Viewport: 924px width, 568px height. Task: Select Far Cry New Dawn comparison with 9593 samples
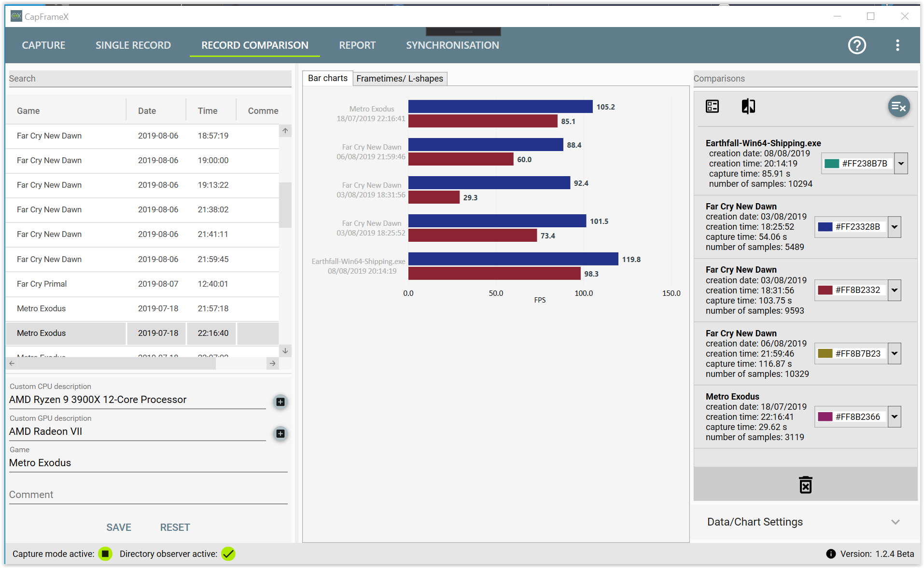805,290
